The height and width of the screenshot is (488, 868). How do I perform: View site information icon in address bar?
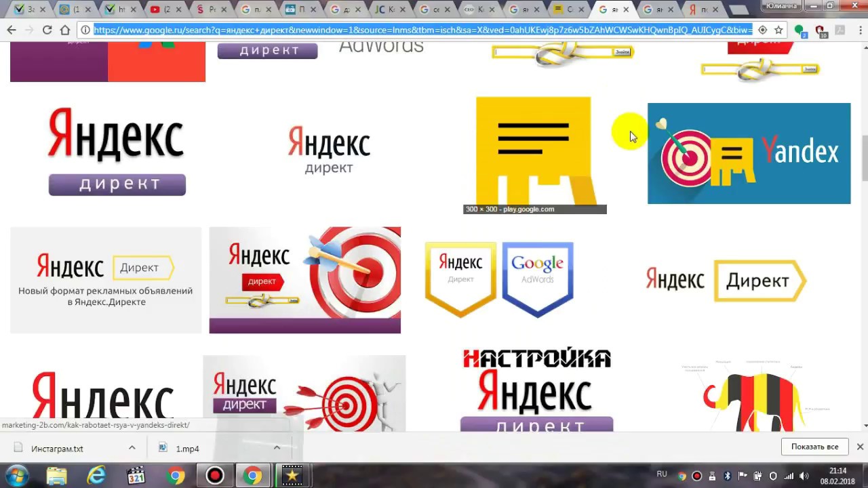[85, 30]
